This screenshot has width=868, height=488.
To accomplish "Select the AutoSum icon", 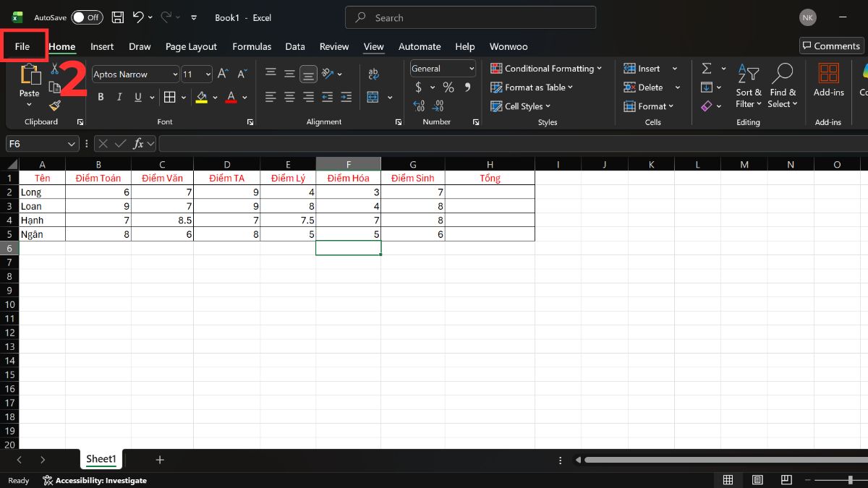I will pyautogui.click(x=705, y=68).
